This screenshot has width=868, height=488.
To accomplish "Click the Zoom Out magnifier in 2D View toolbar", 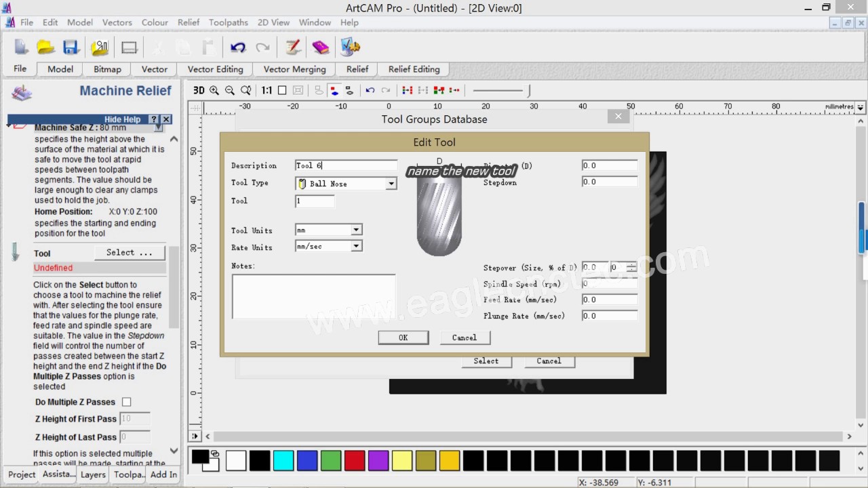I will [x=230, y=90].
